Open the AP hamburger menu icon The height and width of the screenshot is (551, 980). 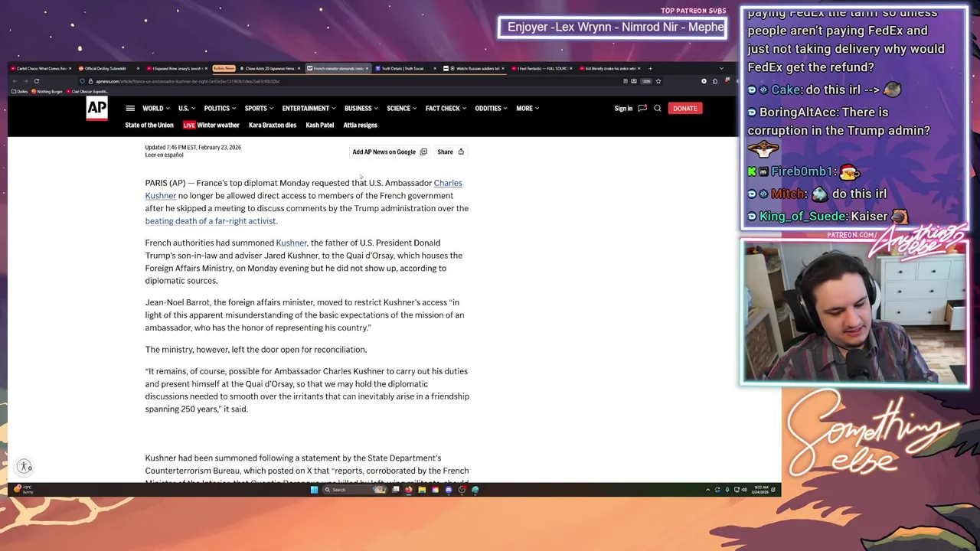pyautogui.click(x=130, y=109)
